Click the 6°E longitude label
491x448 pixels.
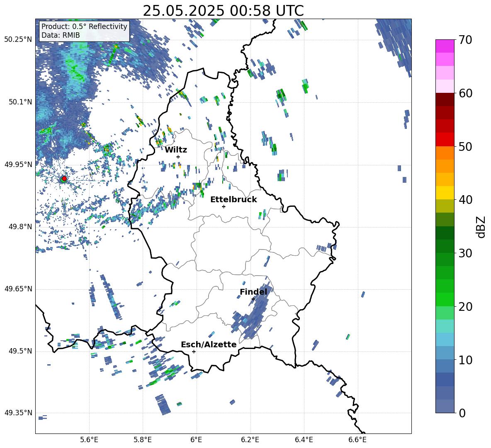(196, 440)
